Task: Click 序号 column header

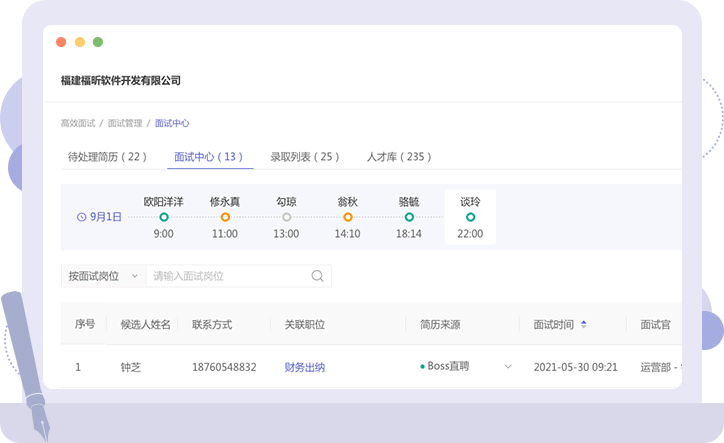Action: pyautogui.click(x=85, y=324)
